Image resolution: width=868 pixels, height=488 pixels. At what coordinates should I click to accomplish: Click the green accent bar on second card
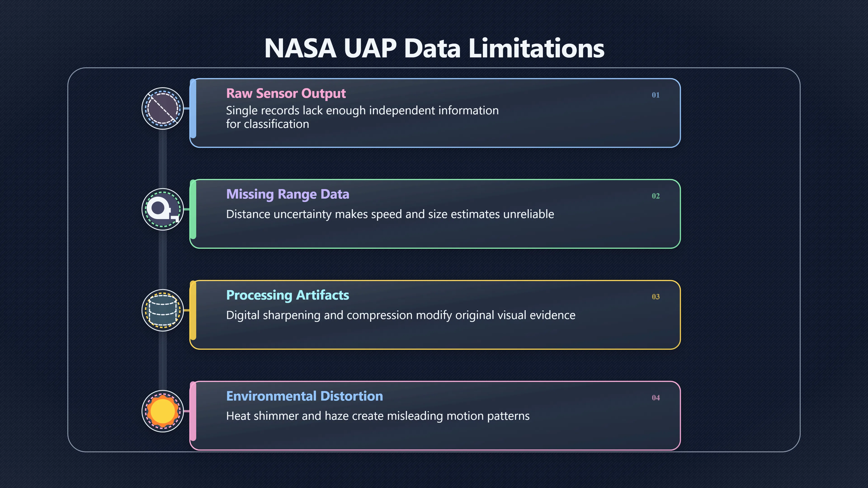193,209
